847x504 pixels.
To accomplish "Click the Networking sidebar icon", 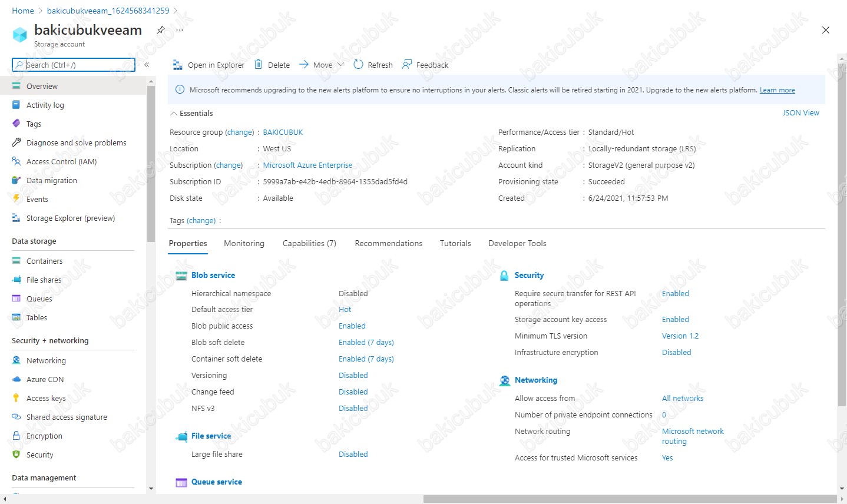I will [16, 360].
